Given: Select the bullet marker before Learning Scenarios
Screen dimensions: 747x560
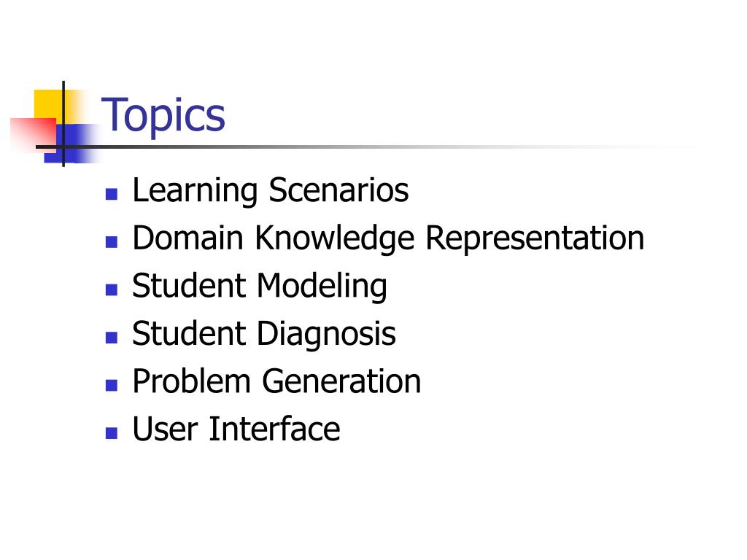Looking at the screenshot, I should coord(112,194).
